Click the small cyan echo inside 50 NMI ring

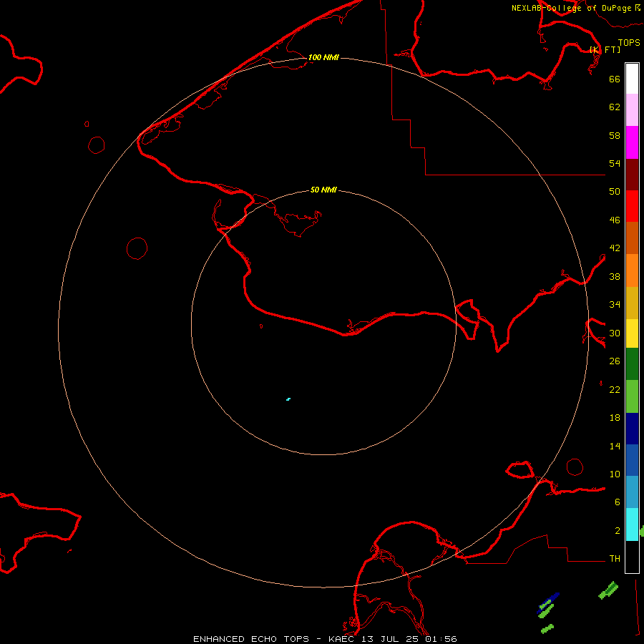[288, 399]
